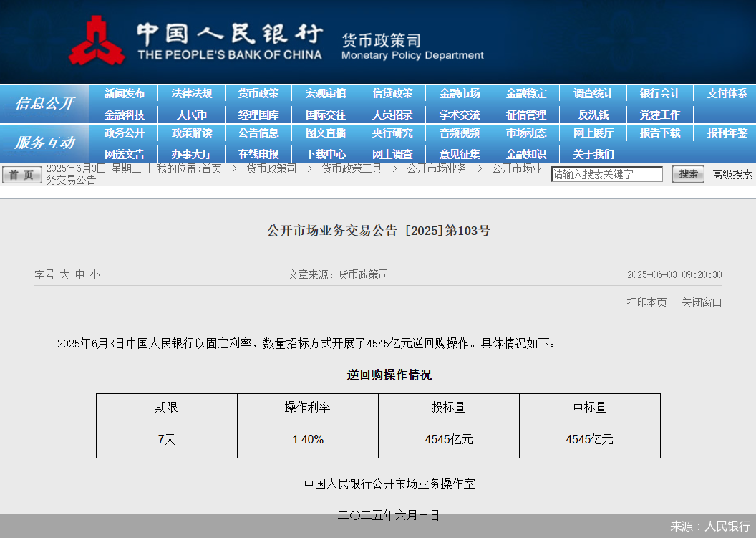
Task: Go to 公告信息 in the service menu
Action: (x=258, y=133)
